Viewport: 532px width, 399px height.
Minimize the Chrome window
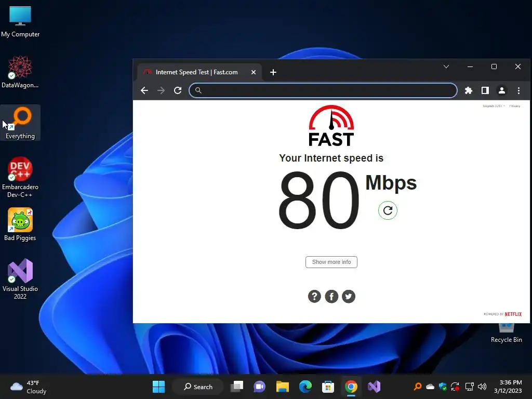point(470,66)
